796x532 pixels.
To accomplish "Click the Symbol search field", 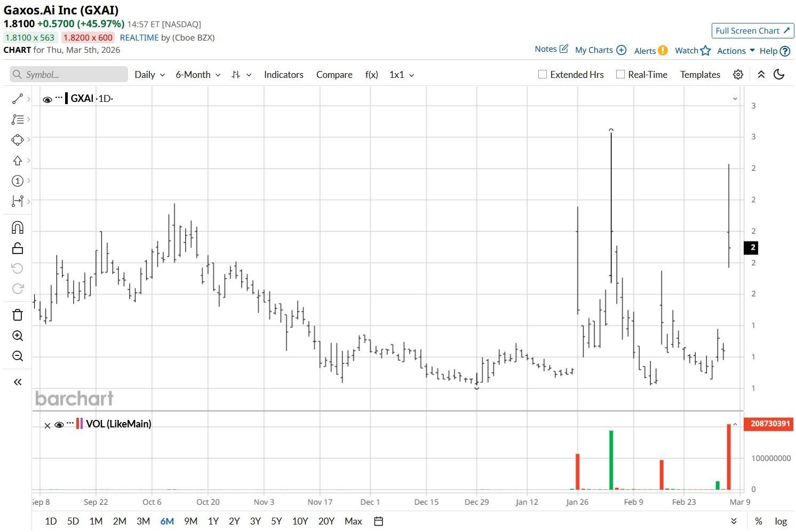I will click(x=69, y=75).
